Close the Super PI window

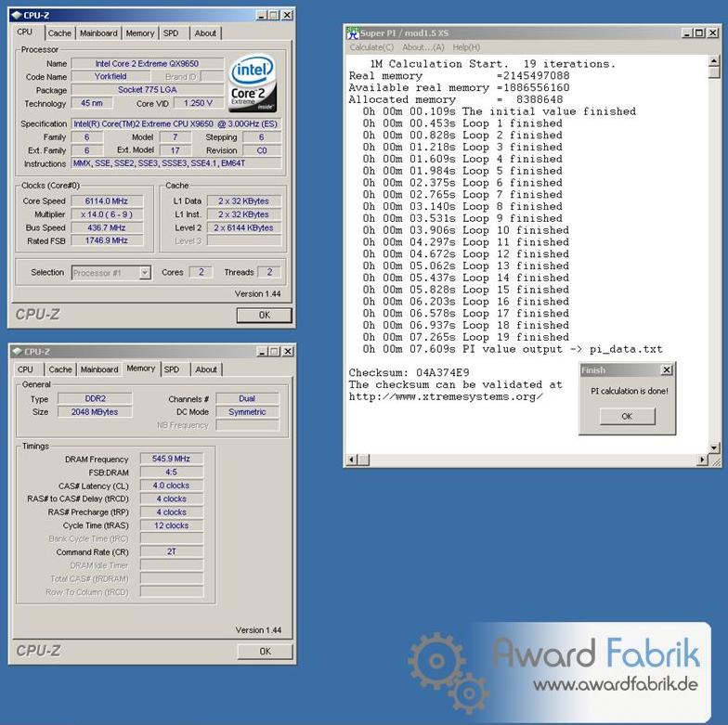coord(712,33)
